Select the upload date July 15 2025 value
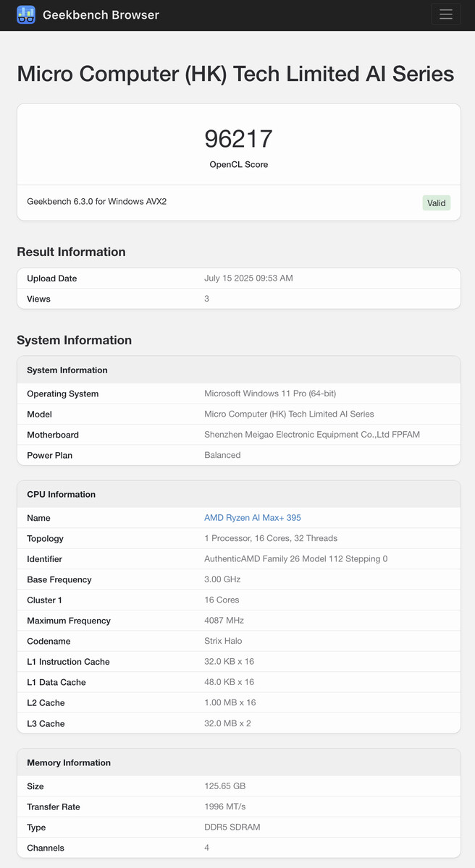 pos(249,278)
